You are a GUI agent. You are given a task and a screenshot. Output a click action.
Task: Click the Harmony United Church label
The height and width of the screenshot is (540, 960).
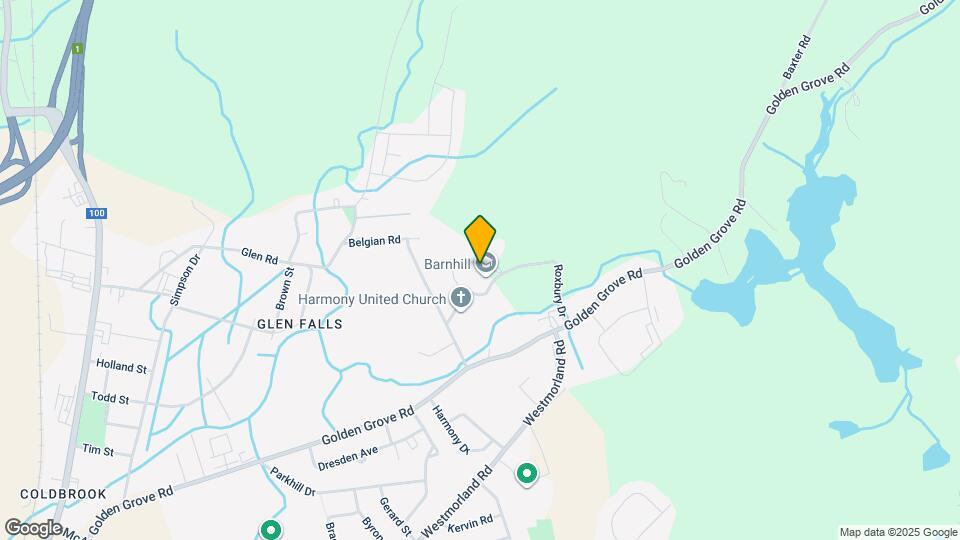(372, 299)
